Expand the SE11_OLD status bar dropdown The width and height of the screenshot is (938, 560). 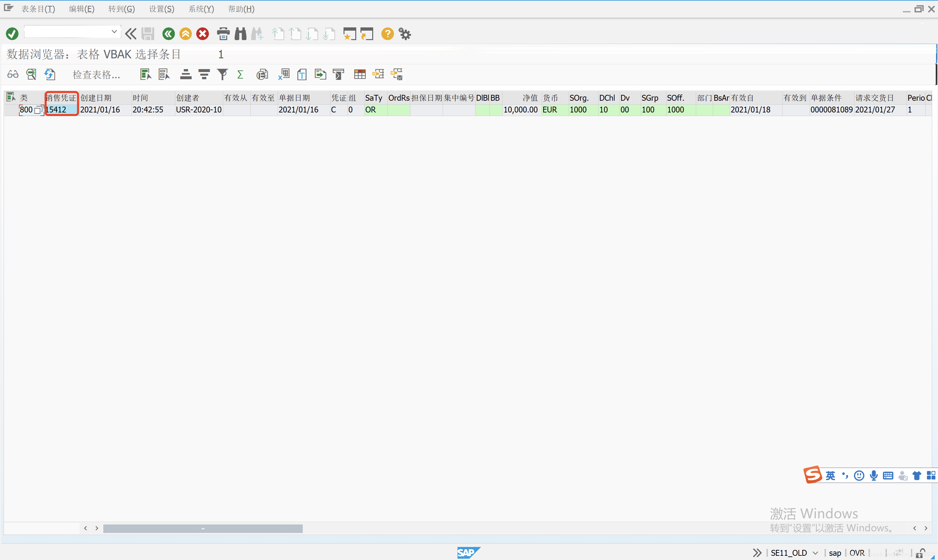[x=815, y=553]
